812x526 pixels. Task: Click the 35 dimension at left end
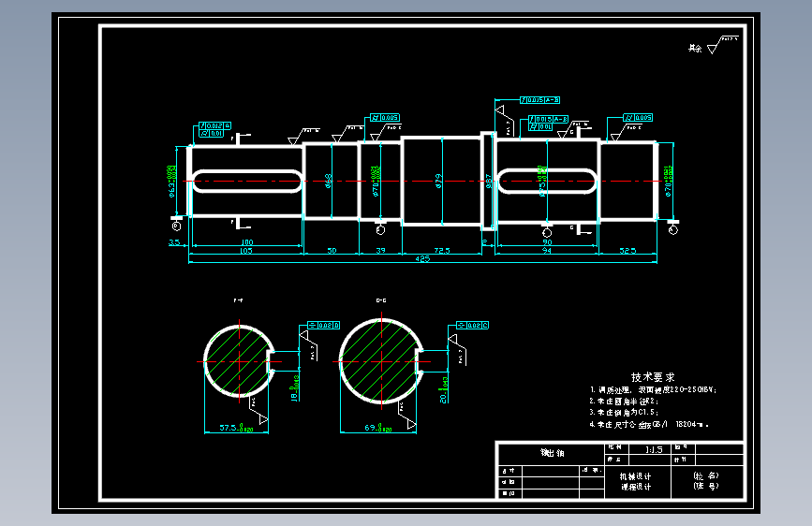[x=174, y=242]
